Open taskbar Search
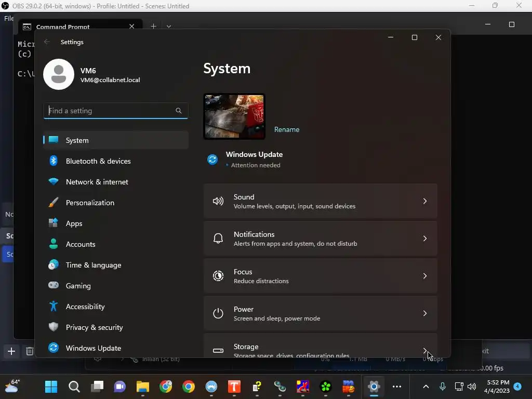This screenshot has height=399, width=532. [x=74, y=387]
